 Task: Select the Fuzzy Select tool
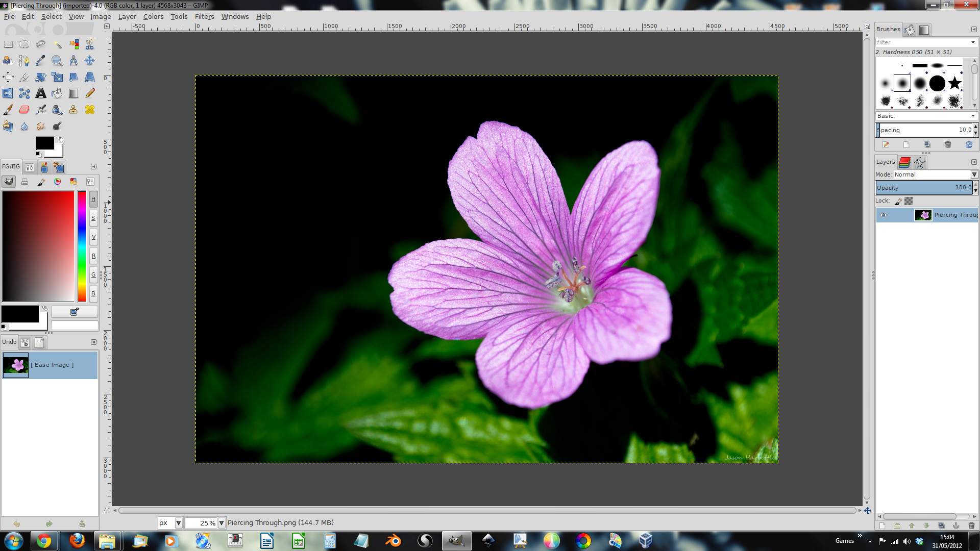[x=57, y=44]
